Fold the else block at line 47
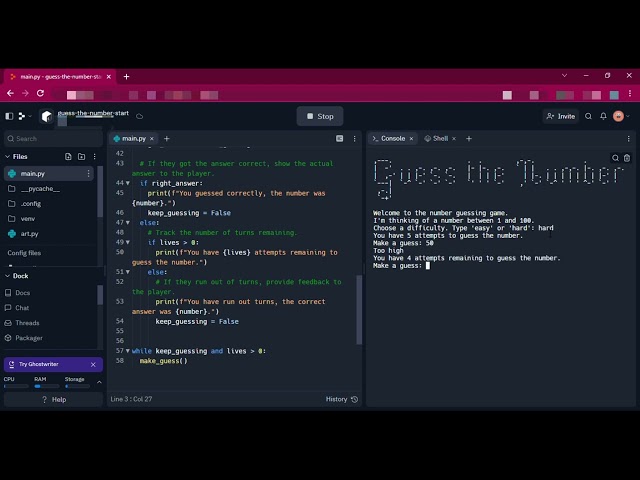Viewport: 640px width, 480px height. point(128,223)
